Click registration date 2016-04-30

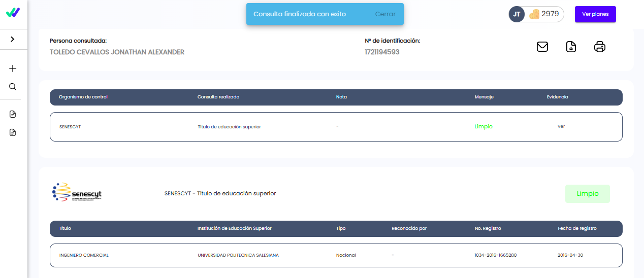(x=570, y=255)
